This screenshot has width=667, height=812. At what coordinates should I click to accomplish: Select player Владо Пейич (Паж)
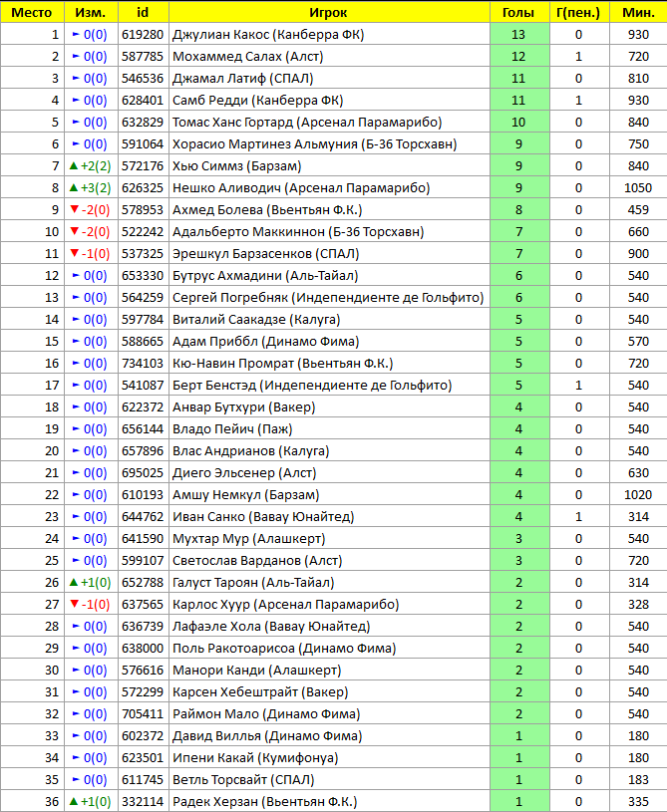[232, 429]
